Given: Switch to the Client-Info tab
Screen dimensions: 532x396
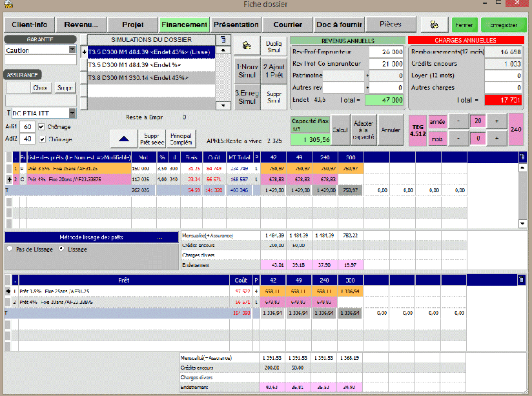Looking at the screenshot, I should (x=29, y=25).
